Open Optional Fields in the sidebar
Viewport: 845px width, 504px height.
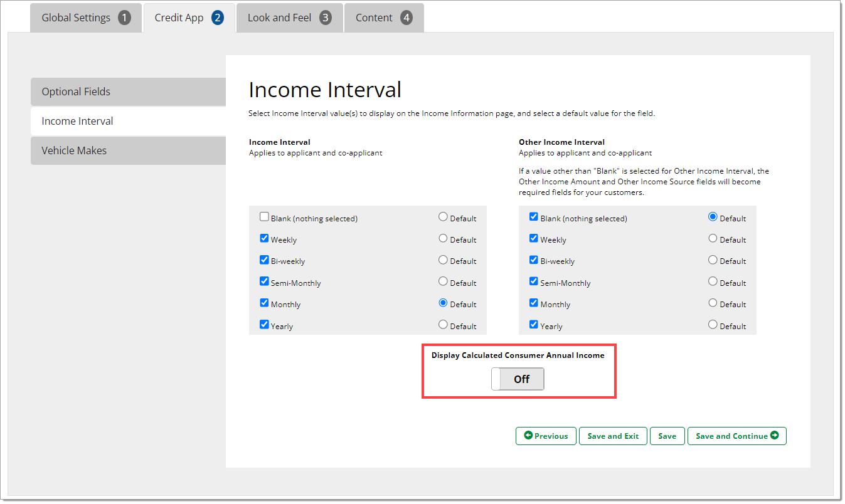point(128,92)
